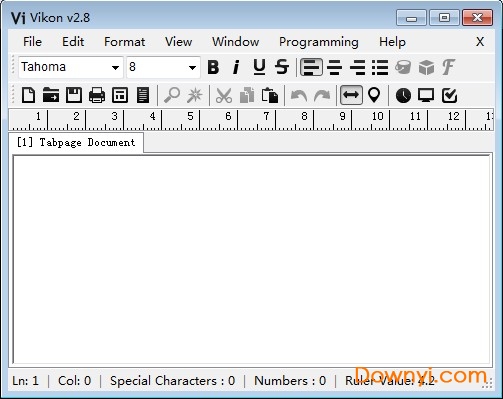Print the document
Image resolution: width=503 pixels, height=399 pixels.
(x=97, y=95)
